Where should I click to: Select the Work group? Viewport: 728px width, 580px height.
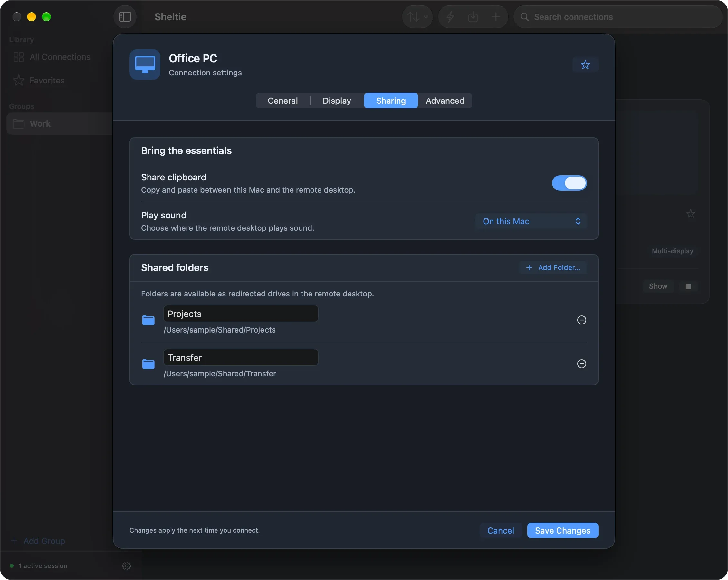coord(60,124)
